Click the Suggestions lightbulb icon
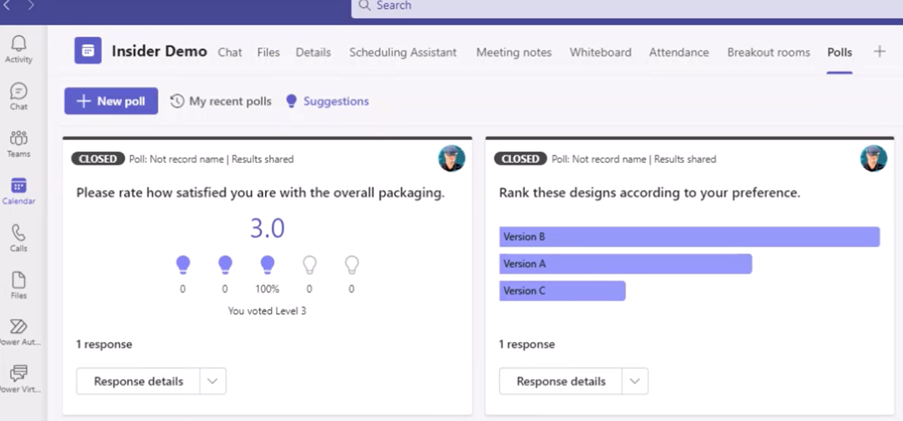 (x=291, y=101)
